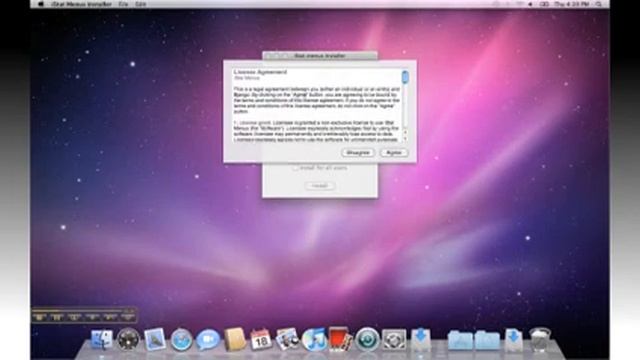Click the installer icon beside System Preferences

pos(420,340)
